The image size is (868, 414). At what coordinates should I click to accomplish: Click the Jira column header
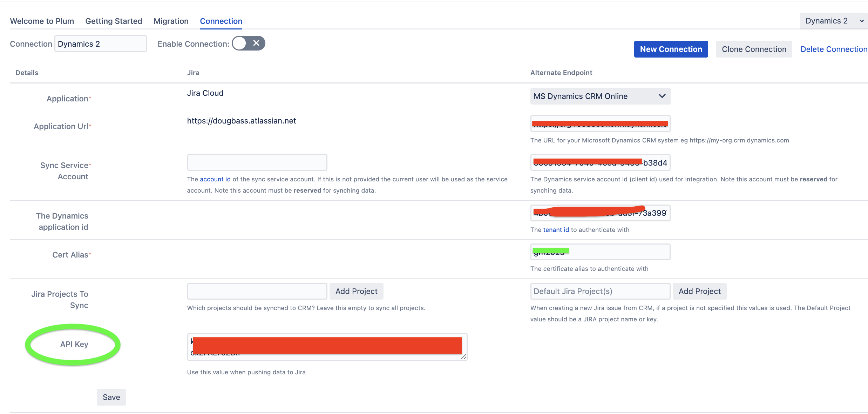193,73
